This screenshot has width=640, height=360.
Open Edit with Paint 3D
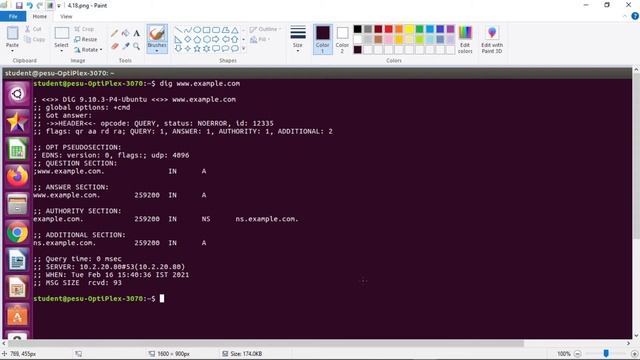coord(492,40)
